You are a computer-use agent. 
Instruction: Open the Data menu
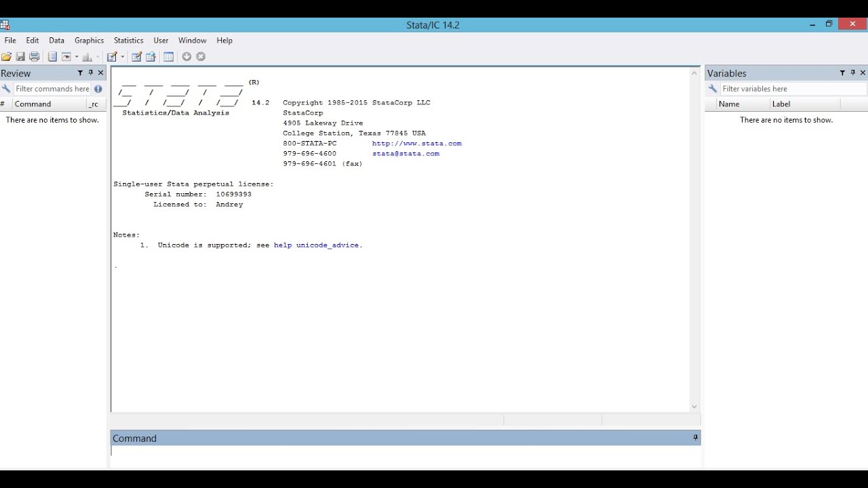[x=56, y=41]
